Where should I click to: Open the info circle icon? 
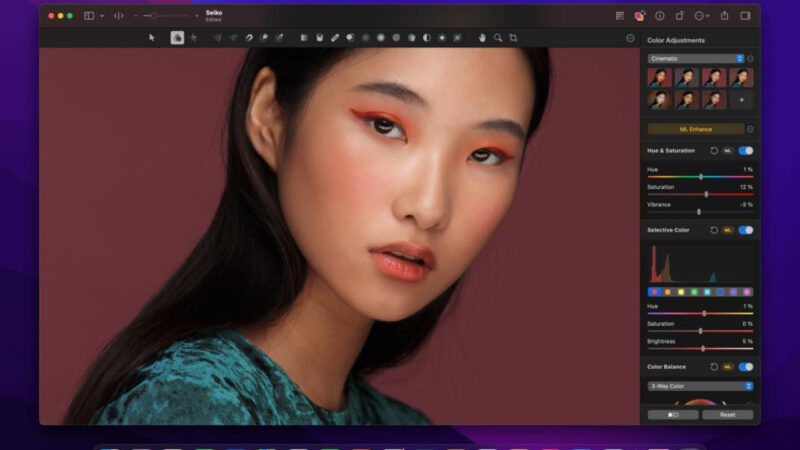[660, 16]
